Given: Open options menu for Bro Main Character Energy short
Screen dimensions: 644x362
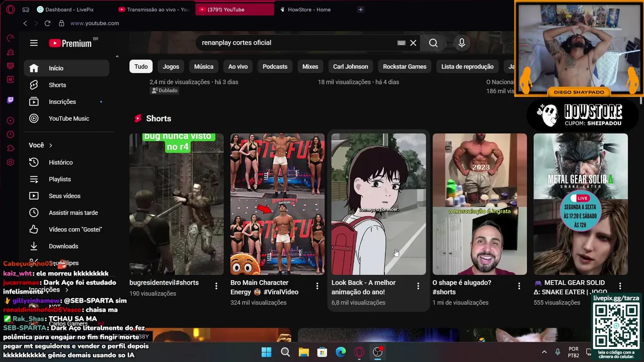Looking at the screenshot, I should pyautogui.click(x=317, y=286).
